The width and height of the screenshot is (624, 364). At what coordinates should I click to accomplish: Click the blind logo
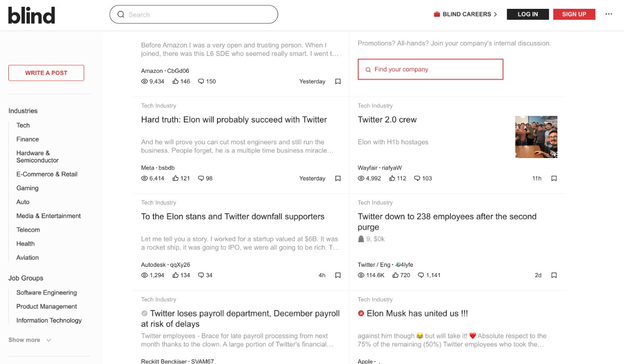(32, 15)
